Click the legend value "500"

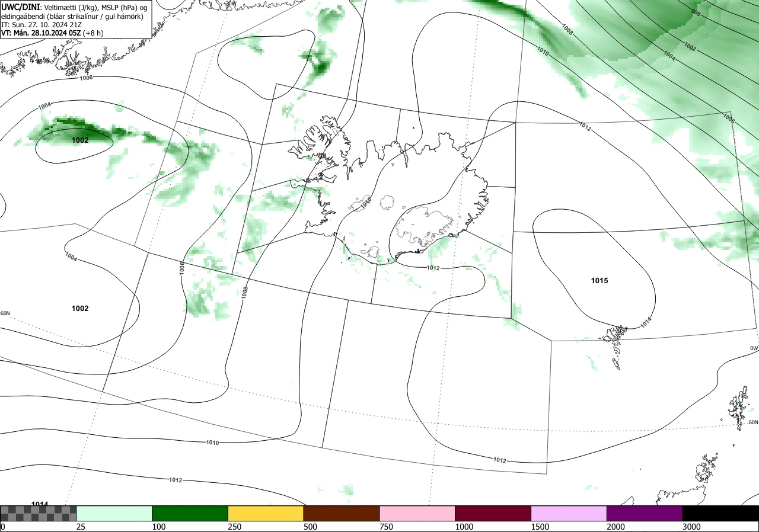tap(311, 527)
